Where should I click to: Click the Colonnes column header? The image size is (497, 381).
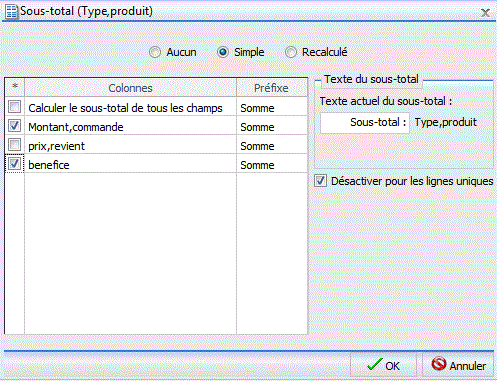point(130,88)
